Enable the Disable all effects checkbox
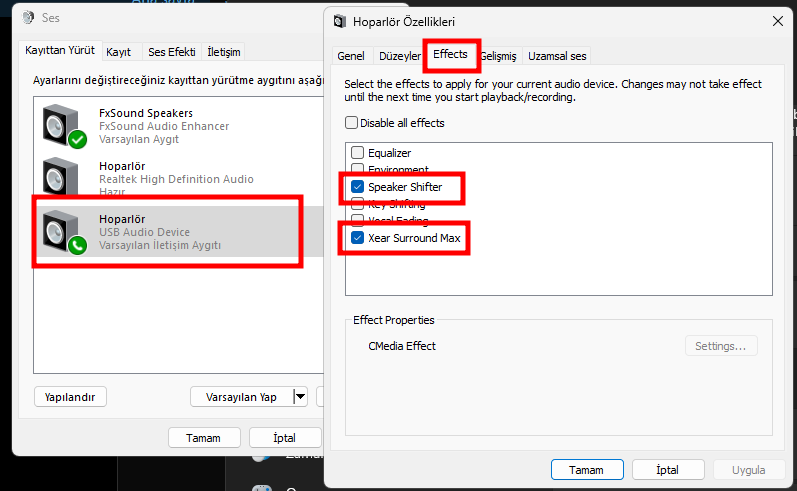This screenshot has height=491, width=797. tap(351, 122)
